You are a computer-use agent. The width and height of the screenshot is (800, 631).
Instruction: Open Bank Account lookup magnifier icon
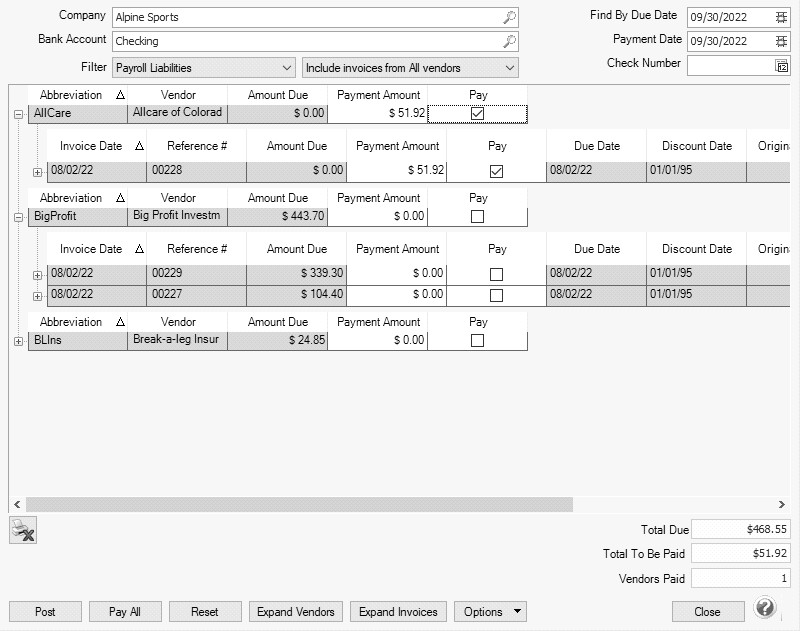pos(509,41)
